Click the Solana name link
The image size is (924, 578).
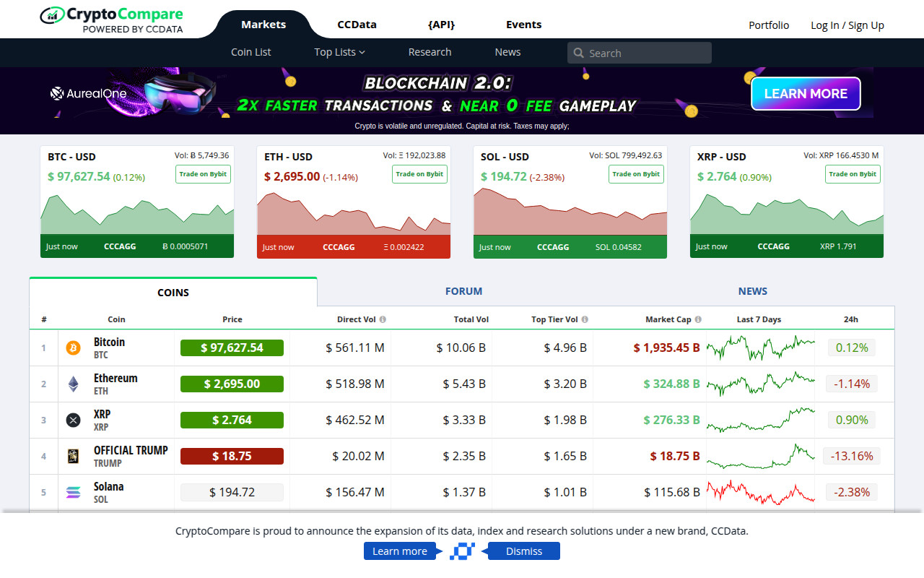[x=108, y=486]
